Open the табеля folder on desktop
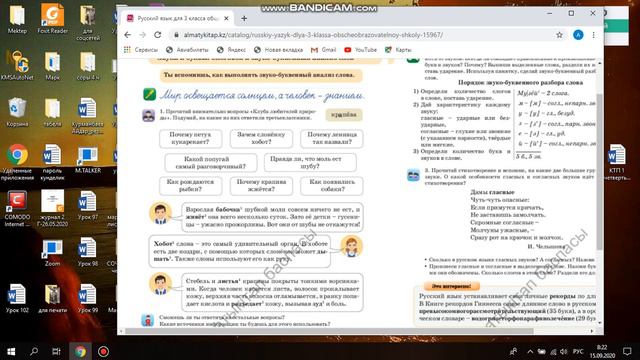Screen dimensions: 640x360 [52, 112]
